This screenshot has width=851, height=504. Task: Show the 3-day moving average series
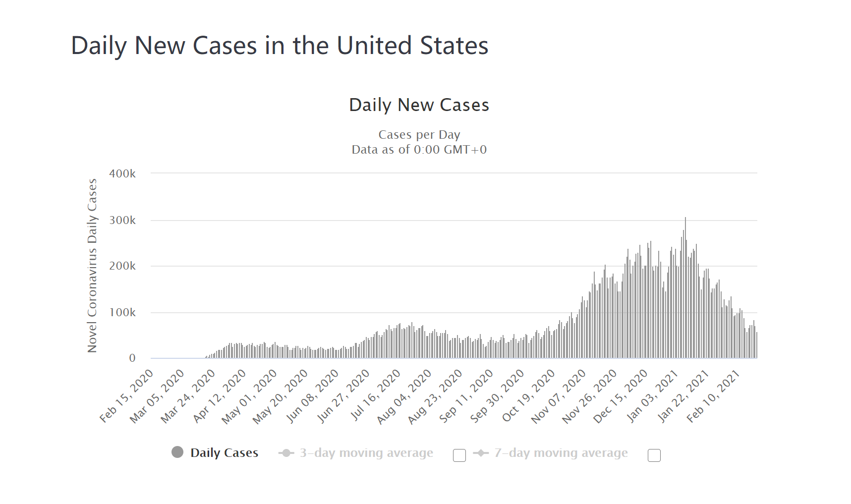[366, 453]
